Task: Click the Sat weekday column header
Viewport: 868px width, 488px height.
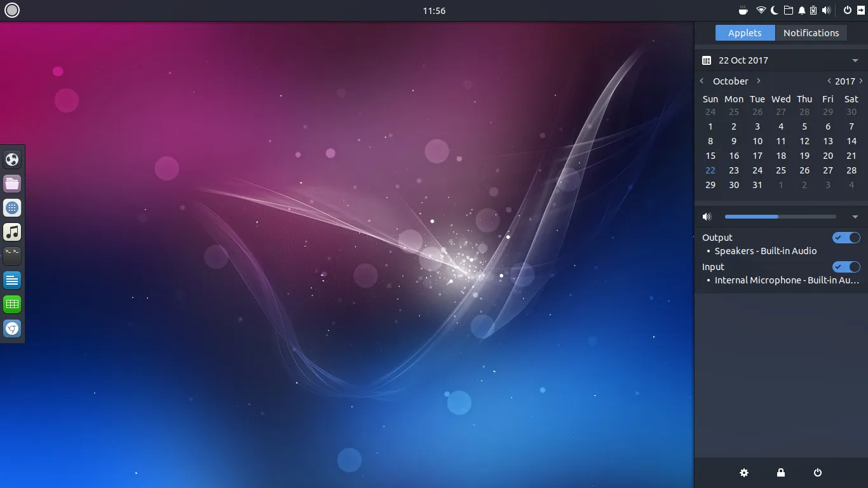Action: coord(851,99)
